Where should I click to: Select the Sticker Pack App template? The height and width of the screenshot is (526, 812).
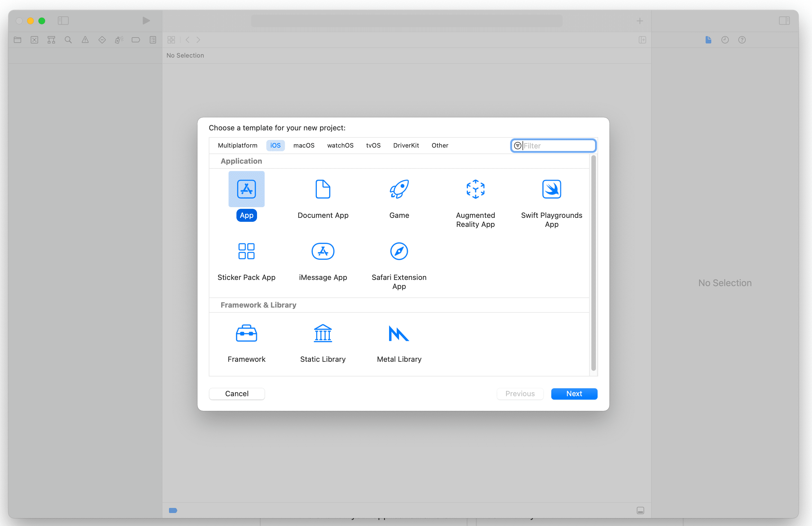(x=246, y=251)
